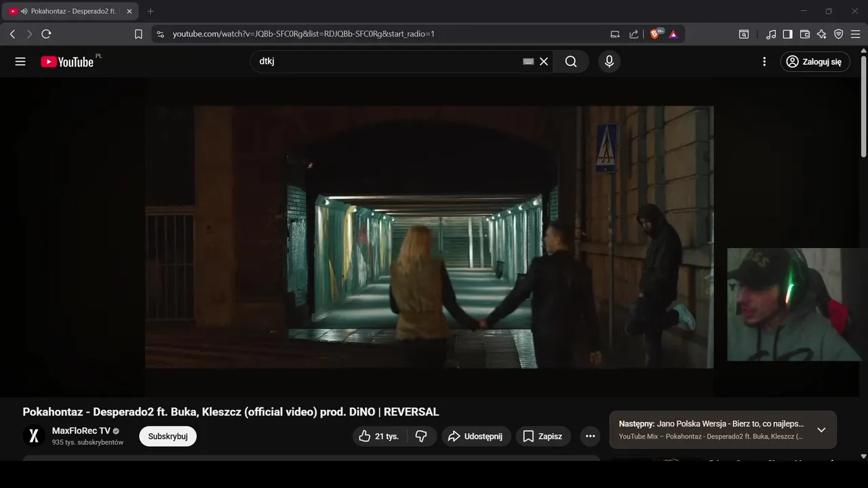Viewport: 868px width, 488px height.
Task: Open the on-screen keyboard icon in search box
Action: [x=528, y=62]
